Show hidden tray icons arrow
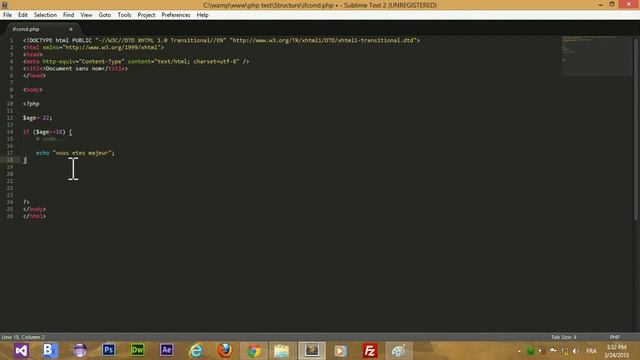Screen dimensions: 640x360 coord(519,351)
